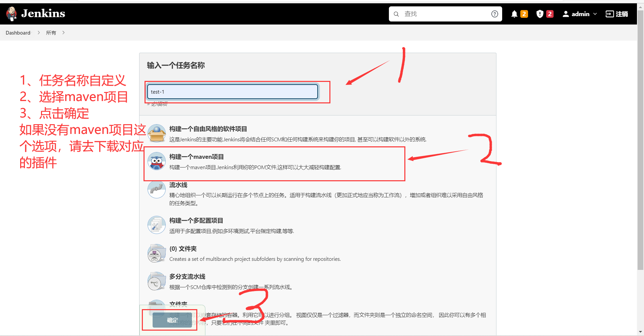This screenshot has width=644, height=336.
Task: Select the maven project owl icon
Action: click(157, 161)
